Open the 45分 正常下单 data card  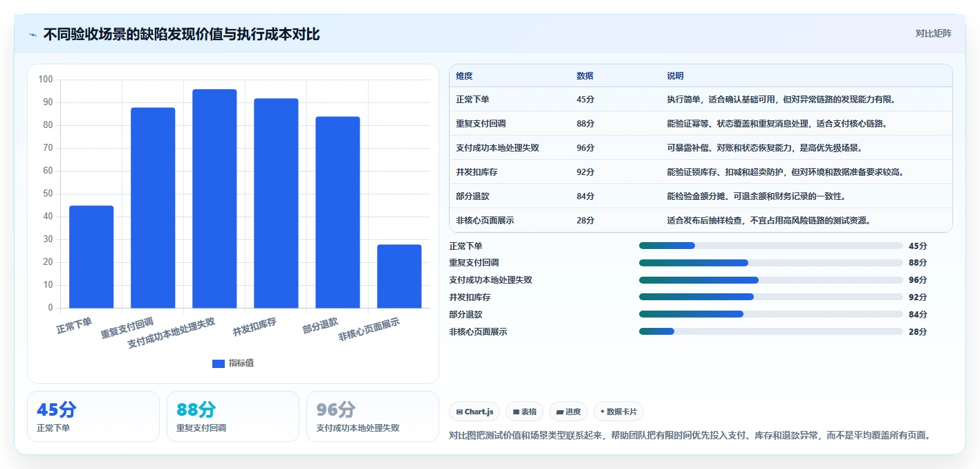pos(93,416)
